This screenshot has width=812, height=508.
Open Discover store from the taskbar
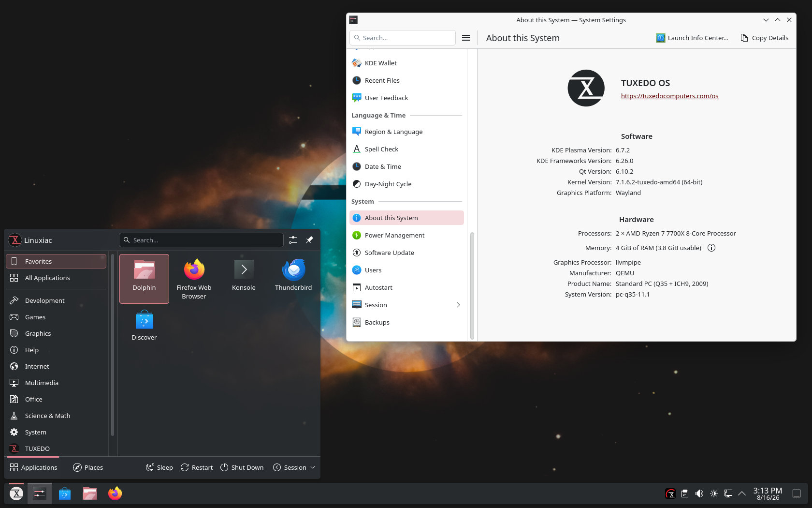[x=65, y=493]
